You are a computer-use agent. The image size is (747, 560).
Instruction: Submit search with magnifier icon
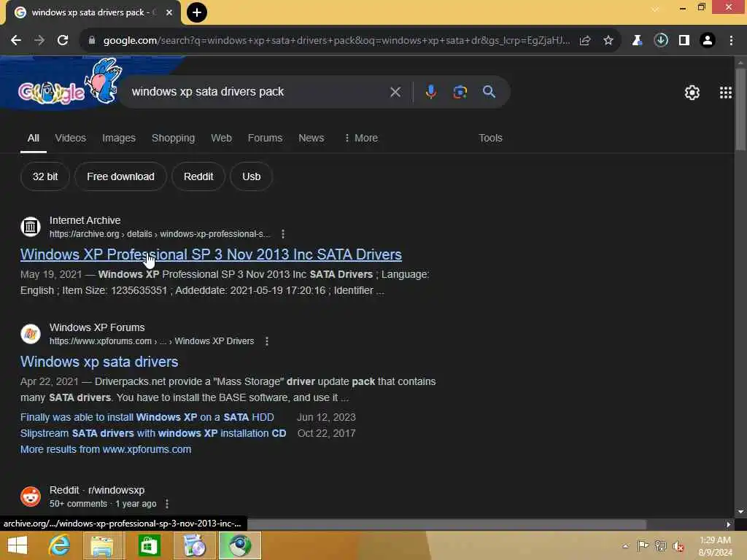click(489, 92)
